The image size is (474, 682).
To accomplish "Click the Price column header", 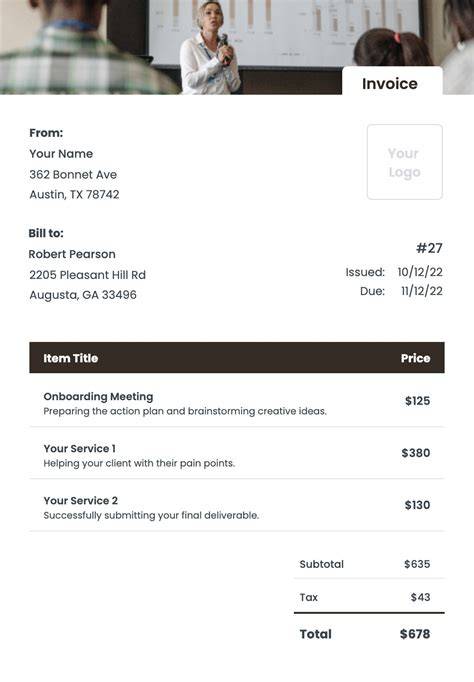I will coord(415,358).
